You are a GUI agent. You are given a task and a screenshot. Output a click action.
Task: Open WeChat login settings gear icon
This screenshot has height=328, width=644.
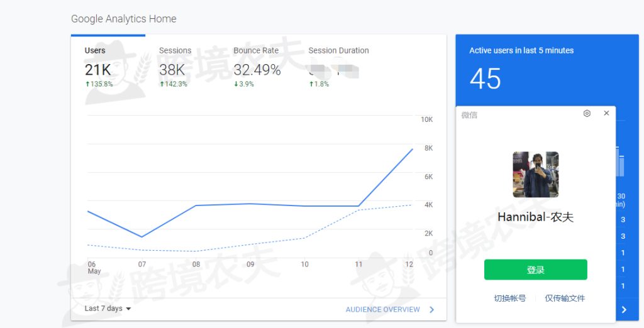coord(587,114)
